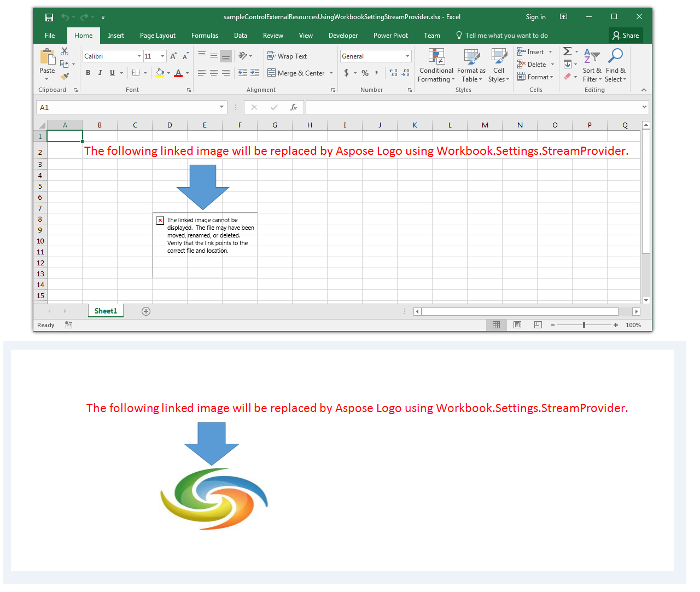
Task: Click Wrap Text button
Action: 287,56
